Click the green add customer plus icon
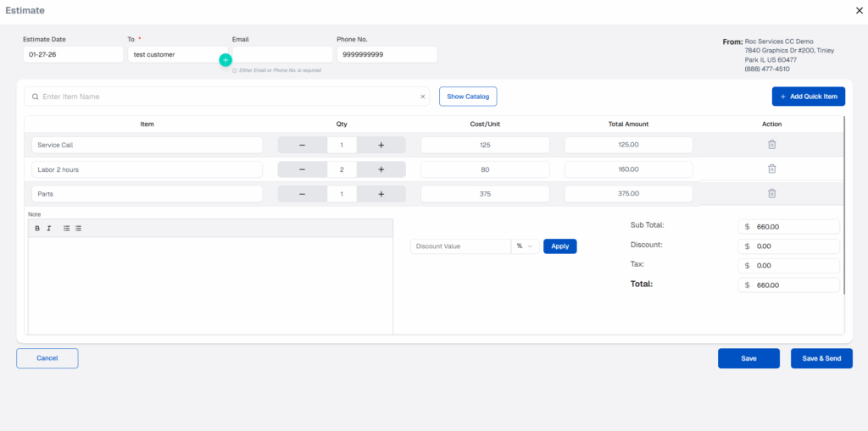Image resolution: width=868 pixels, height=431 pixels. 225,60
